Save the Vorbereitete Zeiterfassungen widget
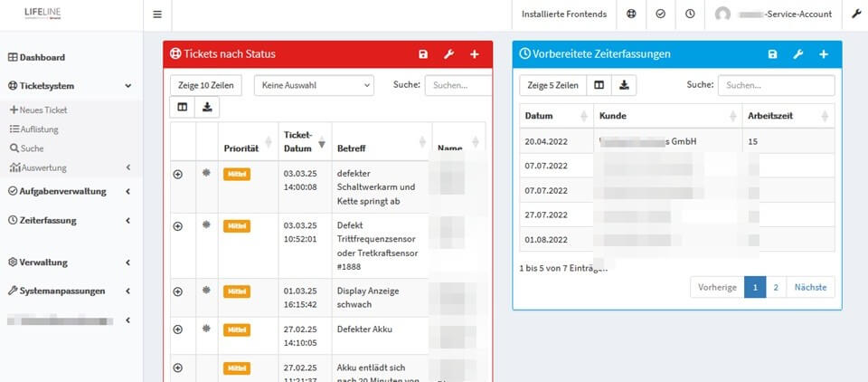 [x=773, y=53]
